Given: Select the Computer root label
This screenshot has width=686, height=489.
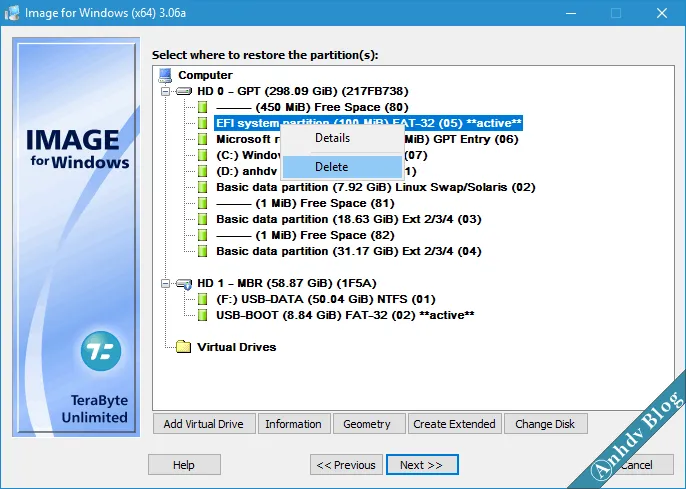Looking at the screenshot, I should [205, 75].
